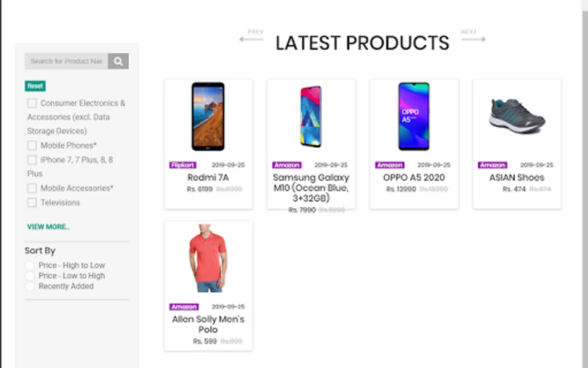
Task: Click the PREV left arrow
Action: pos(252,39)
